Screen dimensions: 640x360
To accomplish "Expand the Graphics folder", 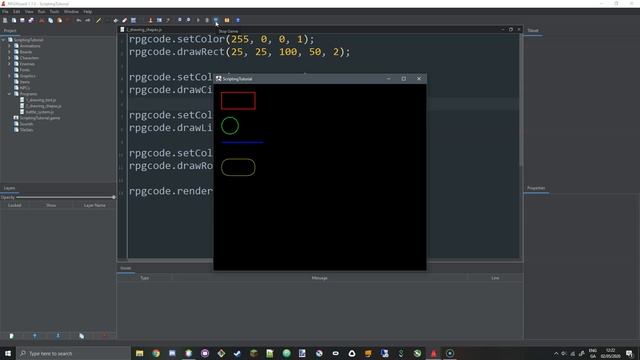I will (9, 76).
